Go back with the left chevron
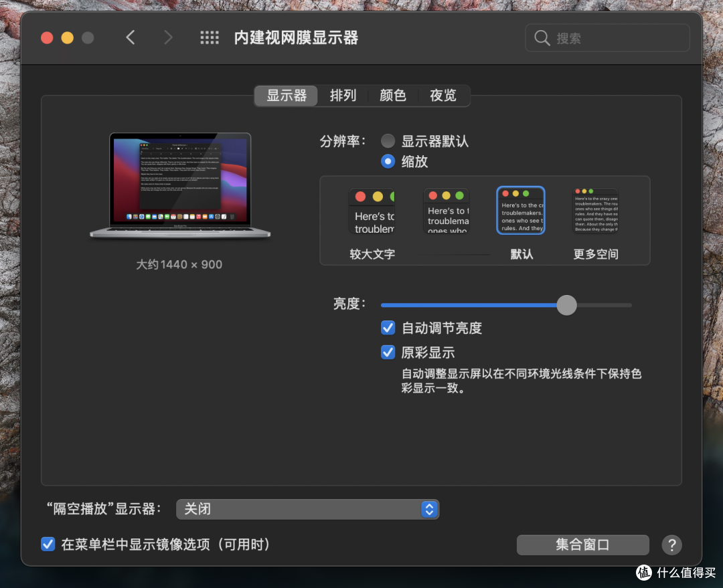Viewport: 723px width, 588px height. 131,37
